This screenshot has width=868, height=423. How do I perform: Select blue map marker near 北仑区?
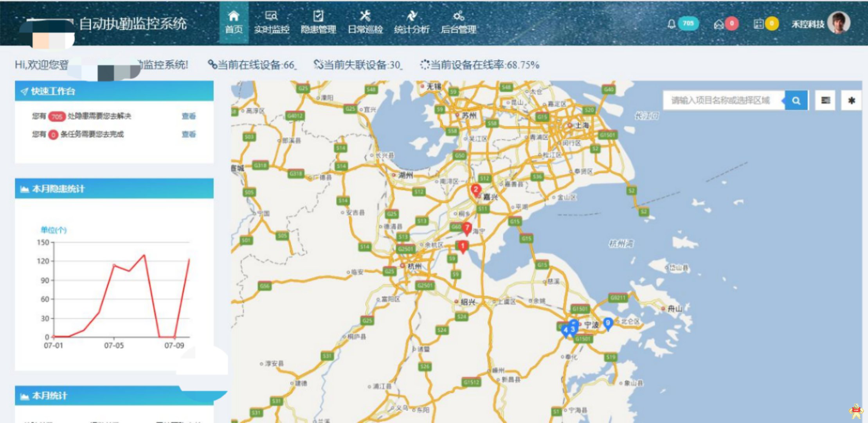[x=608, y=324]
